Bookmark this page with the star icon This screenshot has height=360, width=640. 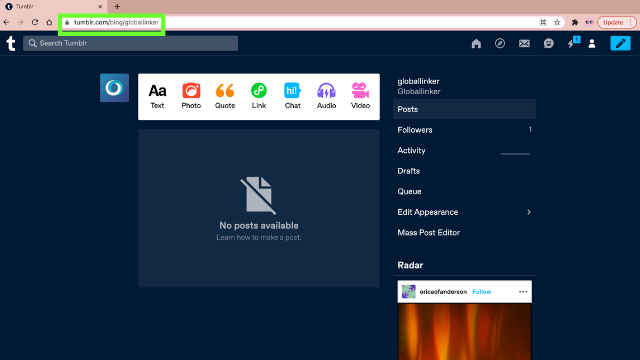pyautogui.click(x=557, y=22)
